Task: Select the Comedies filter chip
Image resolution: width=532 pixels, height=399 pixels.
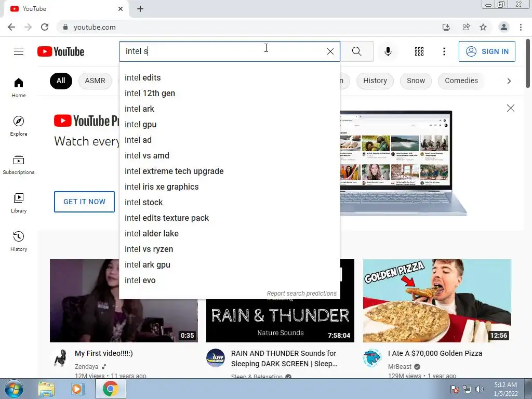Action: click(x=461, y=81)
